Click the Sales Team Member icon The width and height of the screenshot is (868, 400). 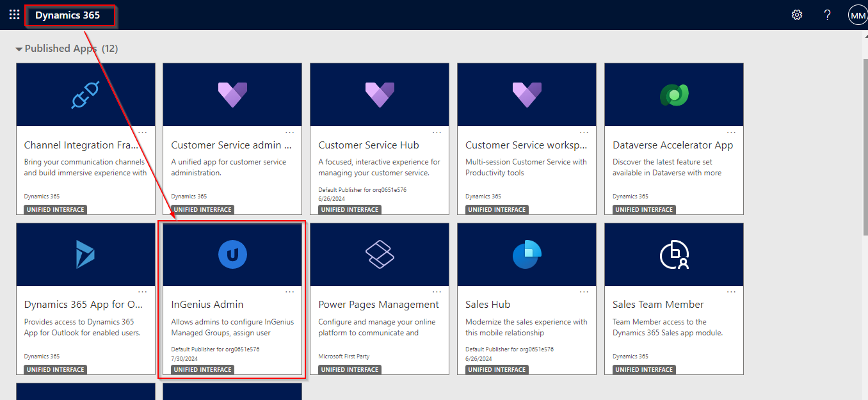(x=673, y=255)
